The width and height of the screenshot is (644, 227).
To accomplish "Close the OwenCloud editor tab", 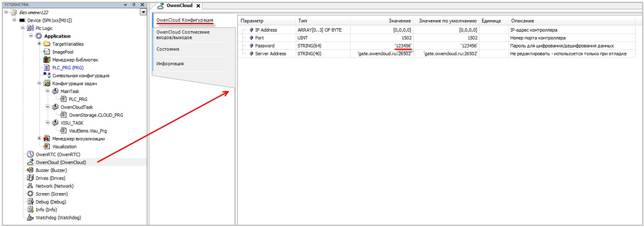I will 198,6.
